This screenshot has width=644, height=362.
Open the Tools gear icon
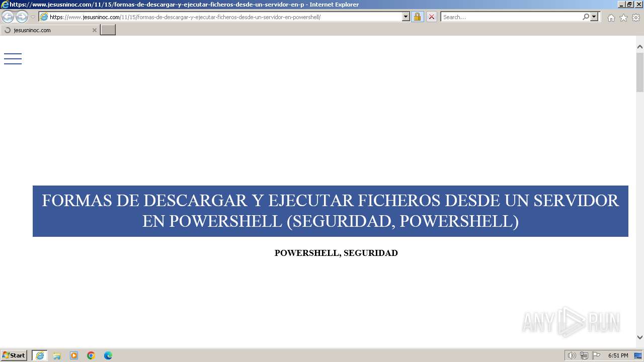(x=636, y=18)
